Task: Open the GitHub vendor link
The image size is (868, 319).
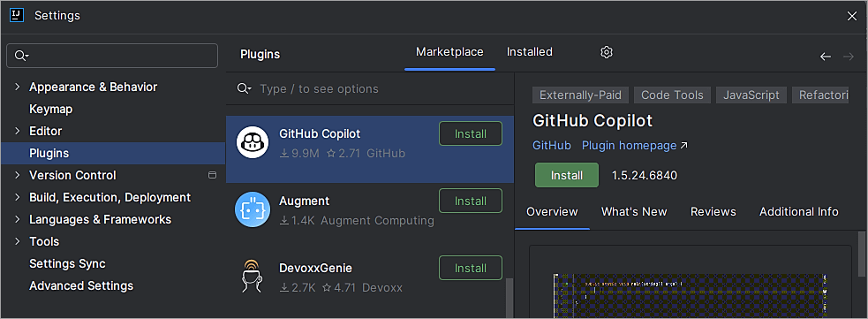Action: click(x=552, y=146)
